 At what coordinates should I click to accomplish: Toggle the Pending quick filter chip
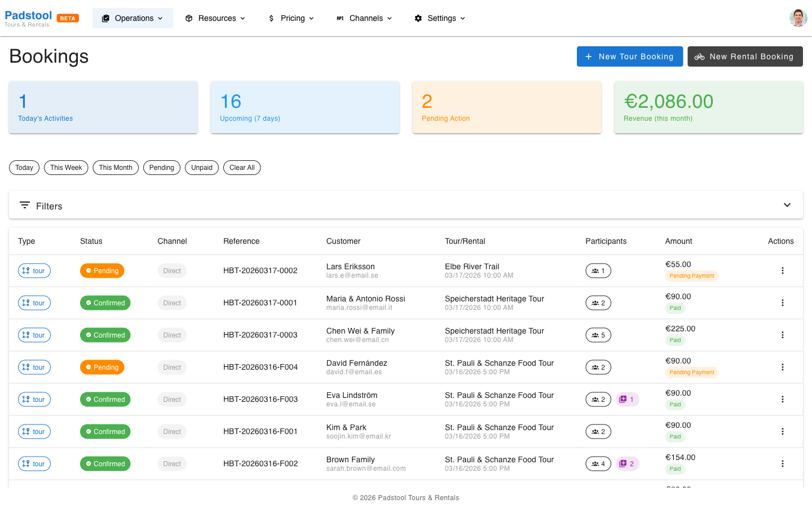162,168
